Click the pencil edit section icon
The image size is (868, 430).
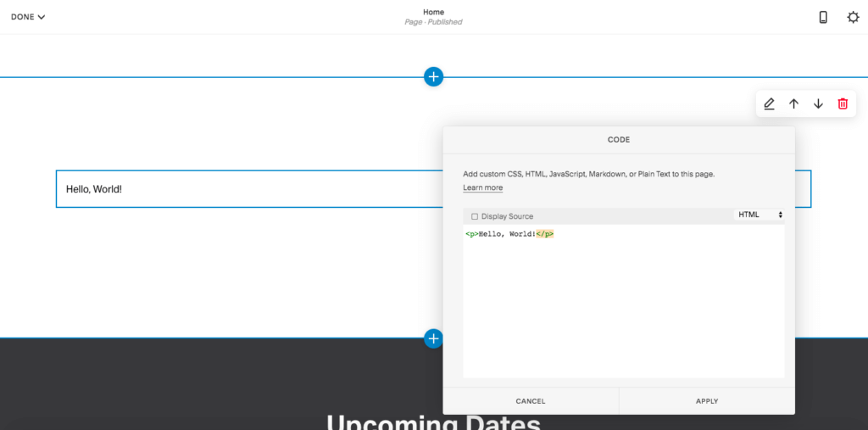click(x=769, y=103)
